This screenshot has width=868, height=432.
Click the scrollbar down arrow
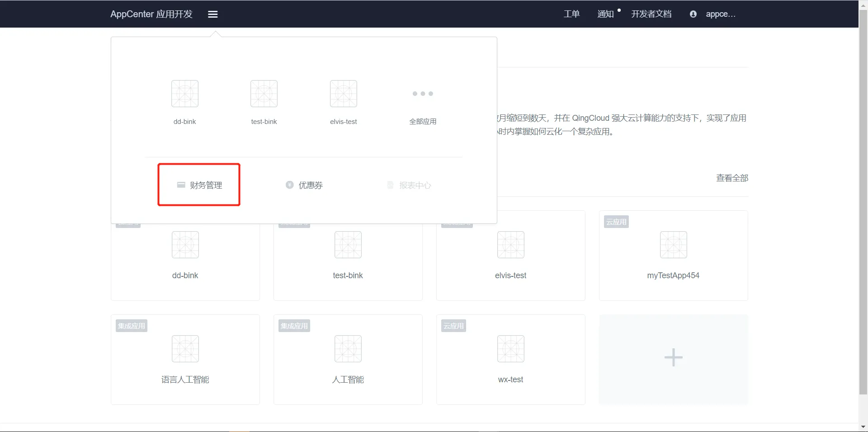point(863,427)
